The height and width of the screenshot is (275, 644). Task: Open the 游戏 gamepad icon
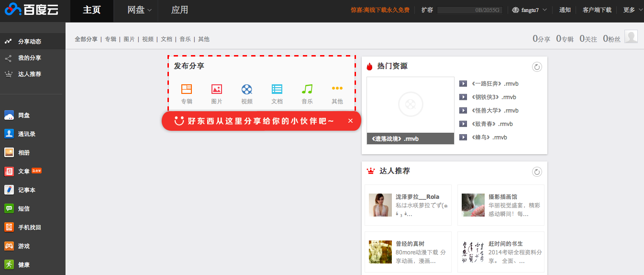tap(9, 246)
